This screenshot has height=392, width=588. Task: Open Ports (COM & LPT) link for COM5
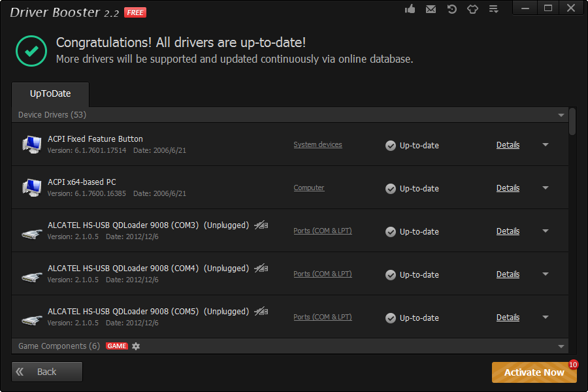click(323, 318)
